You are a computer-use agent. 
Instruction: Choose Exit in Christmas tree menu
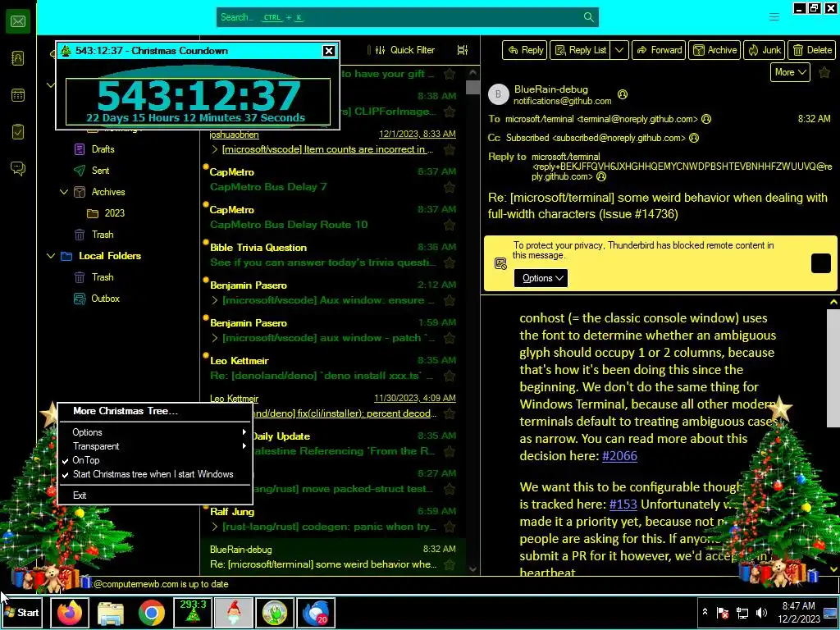(x=154, y=495)
